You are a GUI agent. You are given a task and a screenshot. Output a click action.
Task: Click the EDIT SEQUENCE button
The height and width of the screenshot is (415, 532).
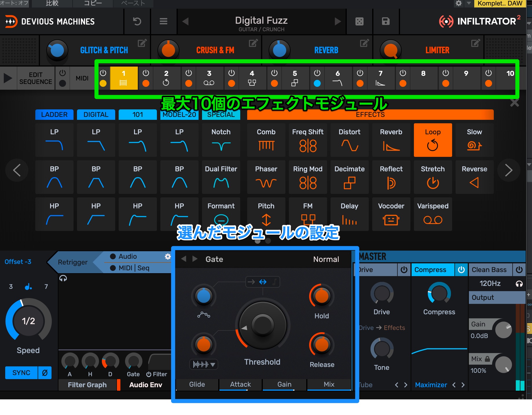(x=36, y=78)
